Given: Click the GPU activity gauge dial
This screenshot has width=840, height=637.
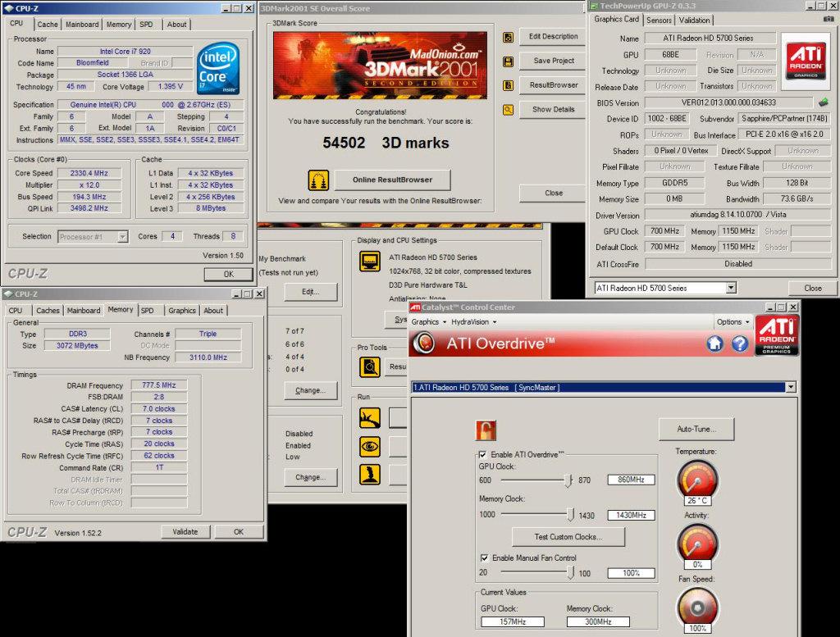Looking at the screenshot, I should click(697, 543).
